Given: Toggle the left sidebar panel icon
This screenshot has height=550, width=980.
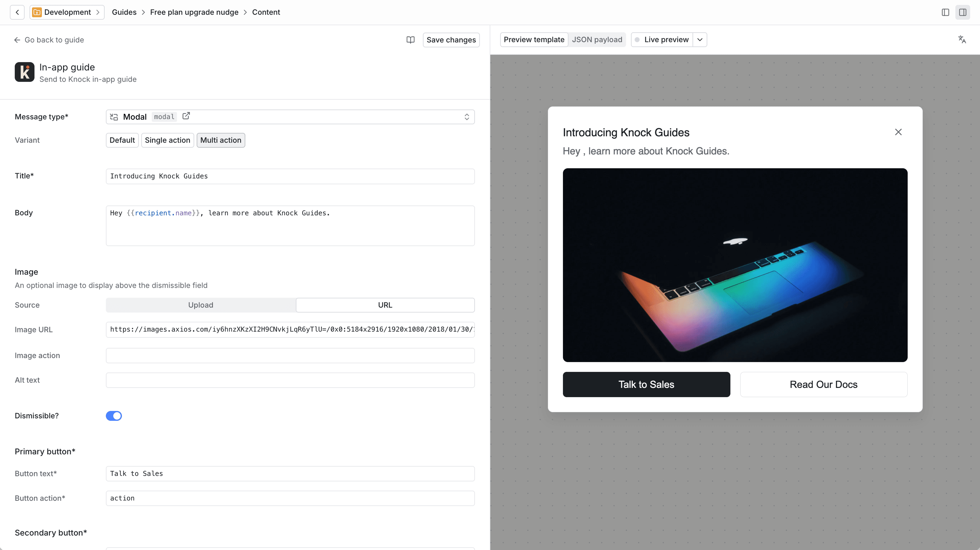Looking at the screenshot, I should click(x=946, y=12).
